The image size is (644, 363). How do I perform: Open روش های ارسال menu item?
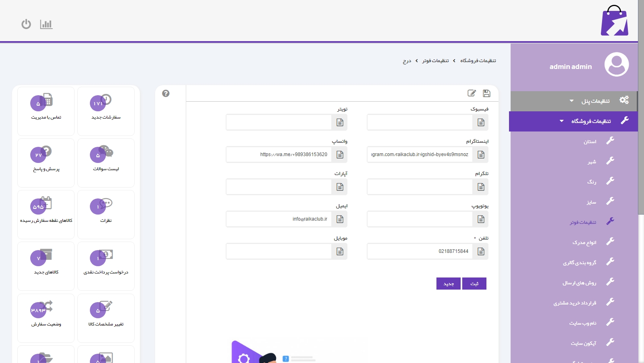579,283
